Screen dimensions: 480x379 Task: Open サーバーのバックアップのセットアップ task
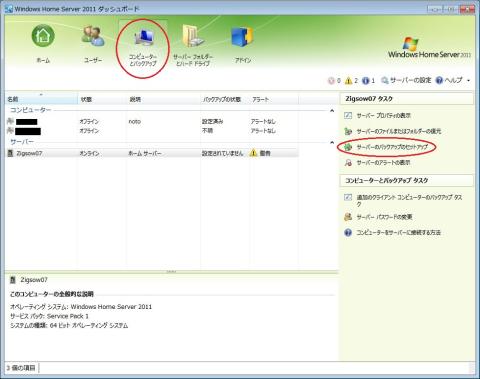(392, 147)
